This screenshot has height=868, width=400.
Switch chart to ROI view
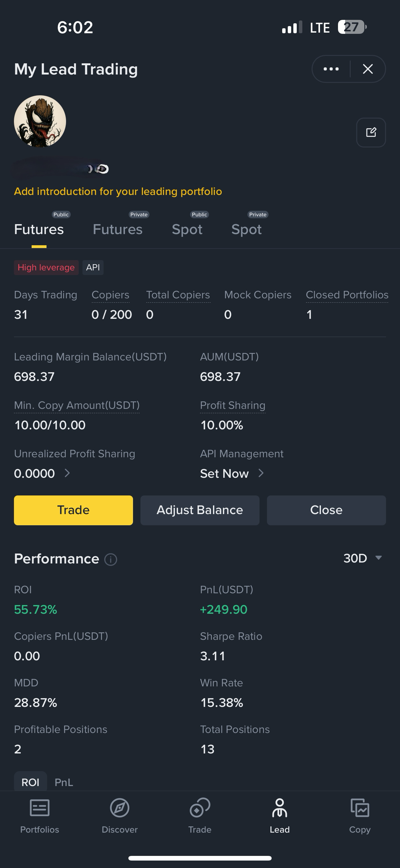click(30, 782)
